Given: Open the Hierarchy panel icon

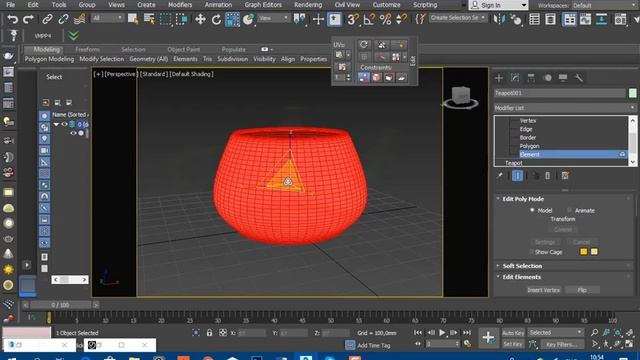Looking at the screenshot, I should click(531, 78).
